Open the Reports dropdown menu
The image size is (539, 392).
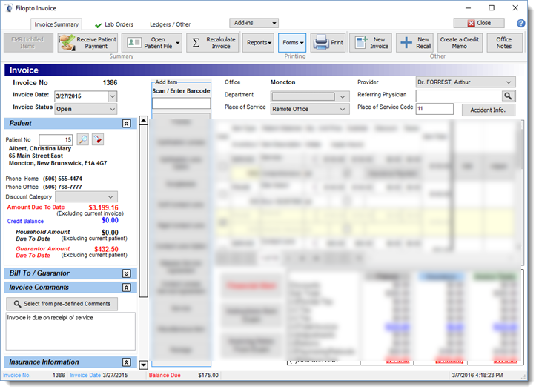click(258, 43)
